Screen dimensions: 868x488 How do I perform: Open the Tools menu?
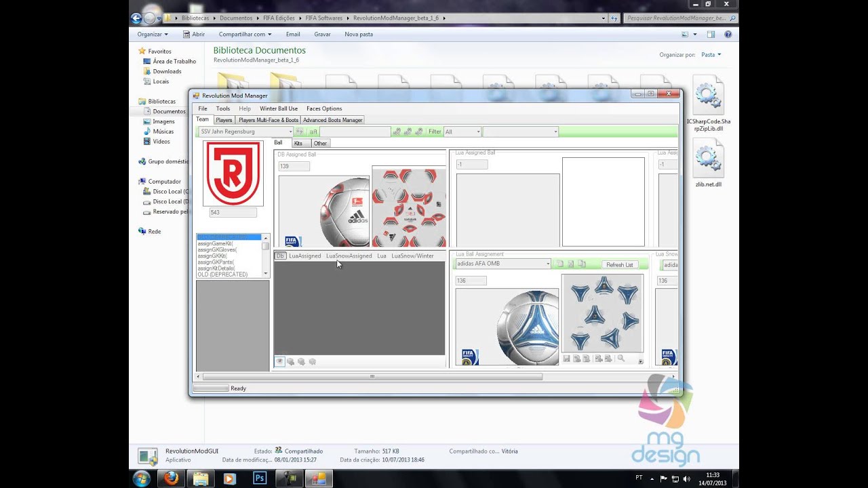[223, 108]
